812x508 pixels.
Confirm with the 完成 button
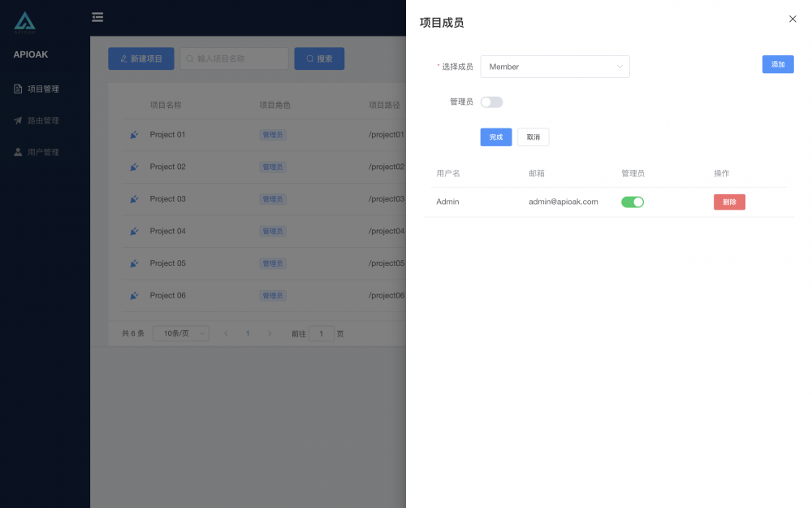(495, 137)
